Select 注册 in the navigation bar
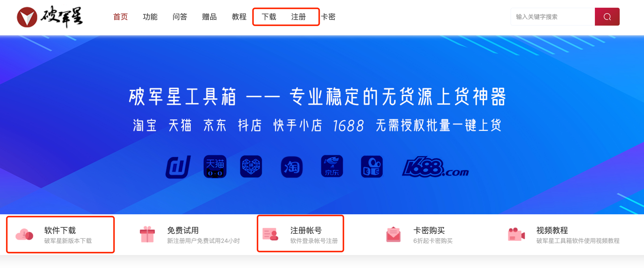 click(x=298, y=17)
